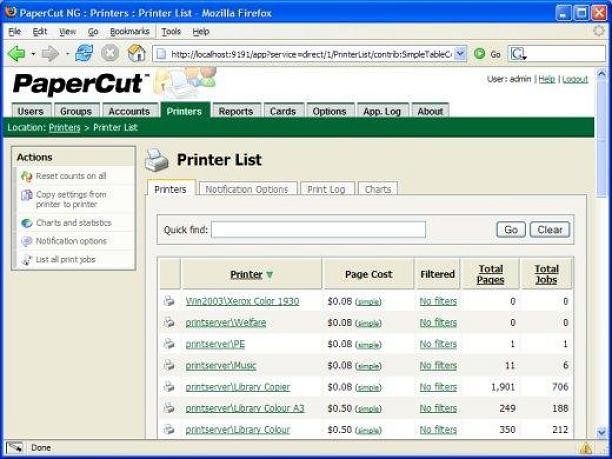The image size is (612, 459).
Task: Reload the page with the refresh icon
Action: [x=84, y=53]
